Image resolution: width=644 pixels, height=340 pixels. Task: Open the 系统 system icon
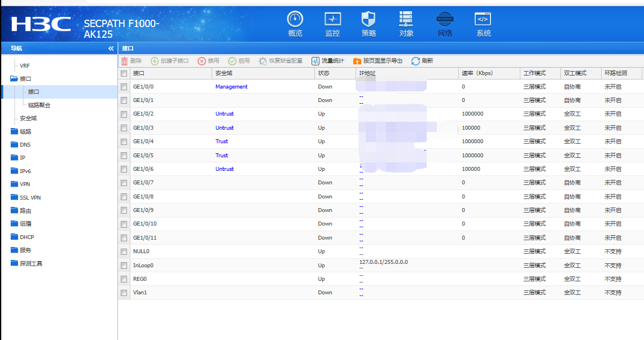(x=483, y=19)
